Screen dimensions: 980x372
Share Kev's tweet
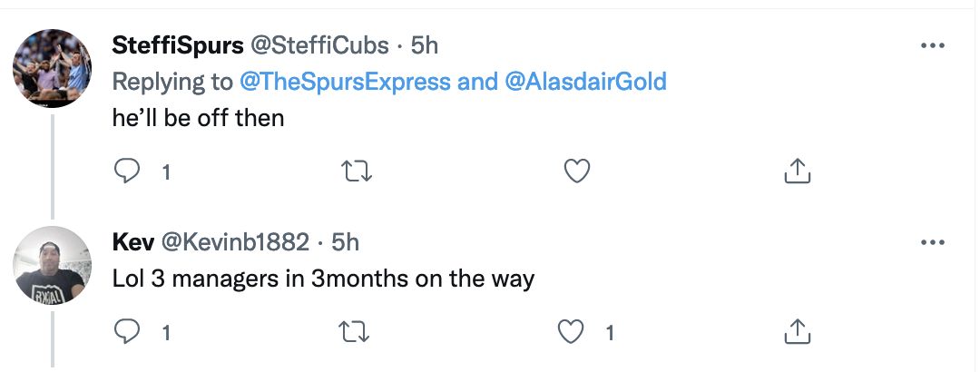[x=797, y=332]
